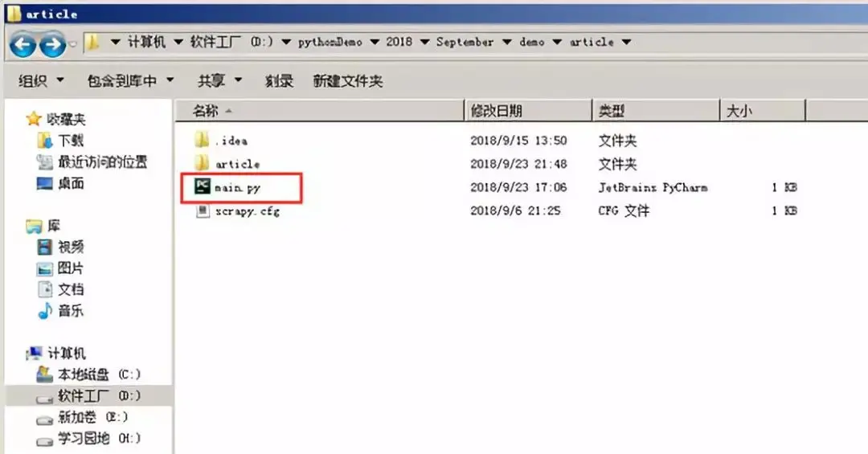Click the JetBrains PyCharm type cell
The width and height of the screenshot is (868, 454).
click(653, 188)
